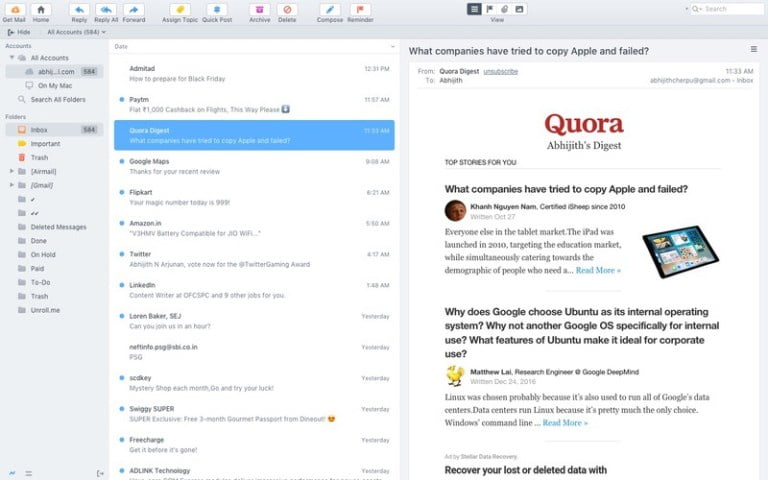Open Quick Post from the toolbar
Screen dimensions: 768x480
pos(216,9)
